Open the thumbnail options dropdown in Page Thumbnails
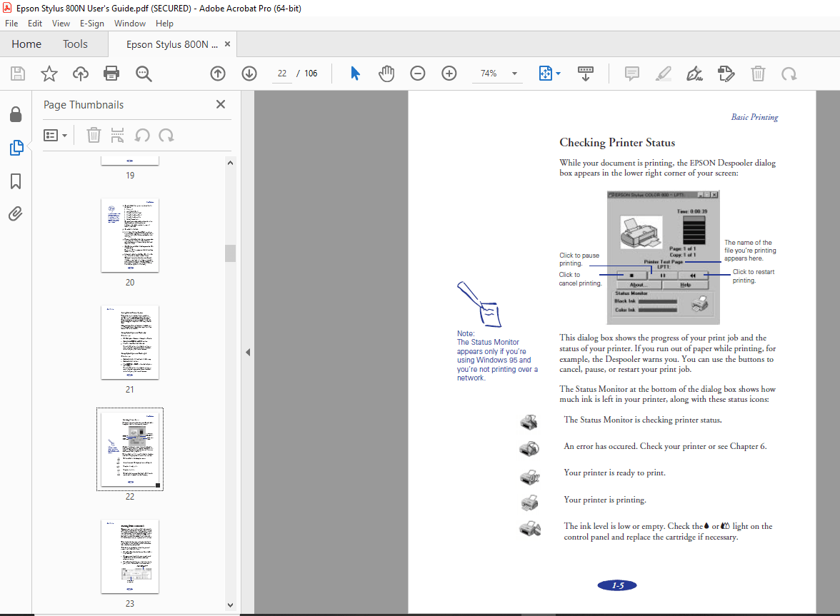The height and width of the screenshot is (616, 840). 55,135
